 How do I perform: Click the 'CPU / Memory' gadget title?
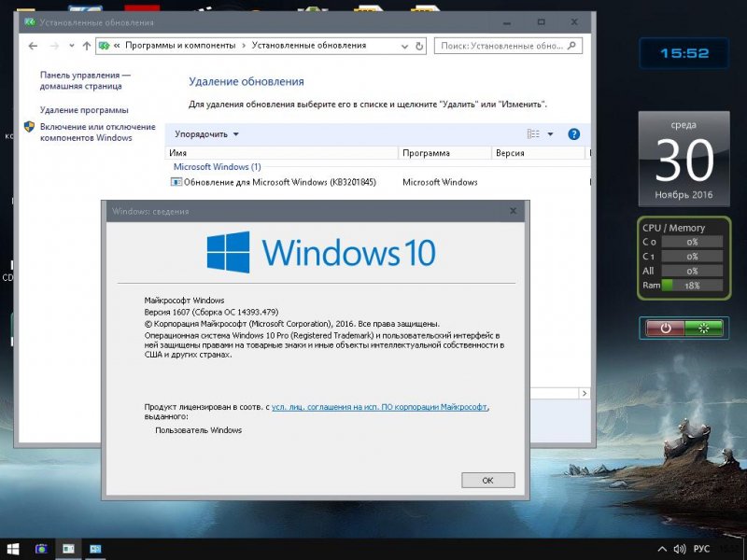point(673,228)
